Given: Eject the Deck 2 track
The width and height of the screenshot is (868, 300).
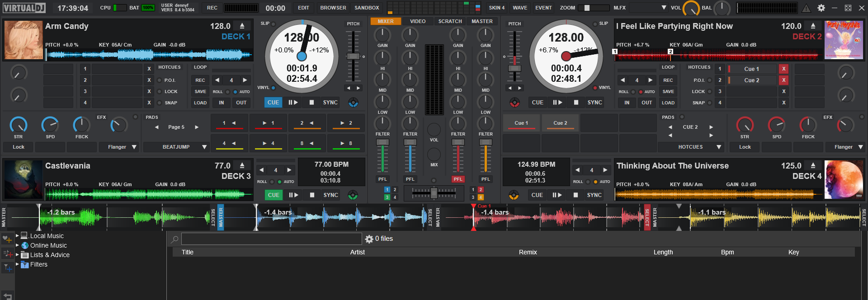Looking at the screenshot, I should pyautogui.click(x=813, y=26).
